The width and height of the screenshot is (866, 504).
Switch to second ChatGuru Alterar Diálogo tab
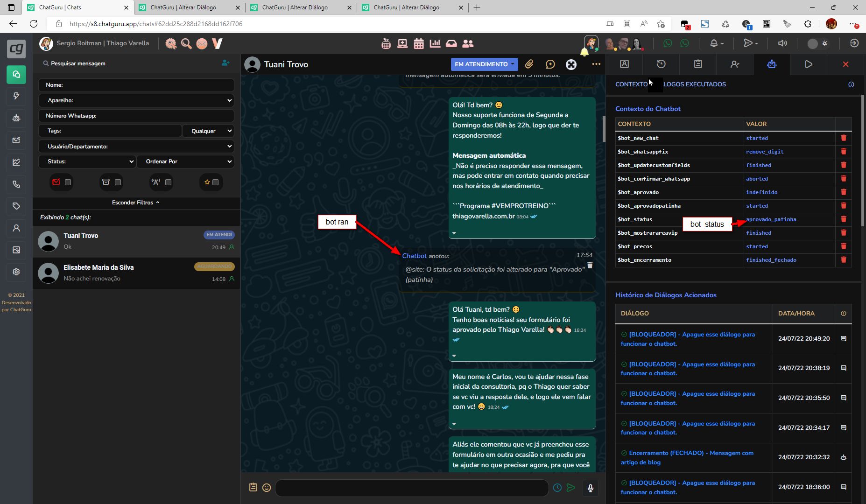pos(295,7)
